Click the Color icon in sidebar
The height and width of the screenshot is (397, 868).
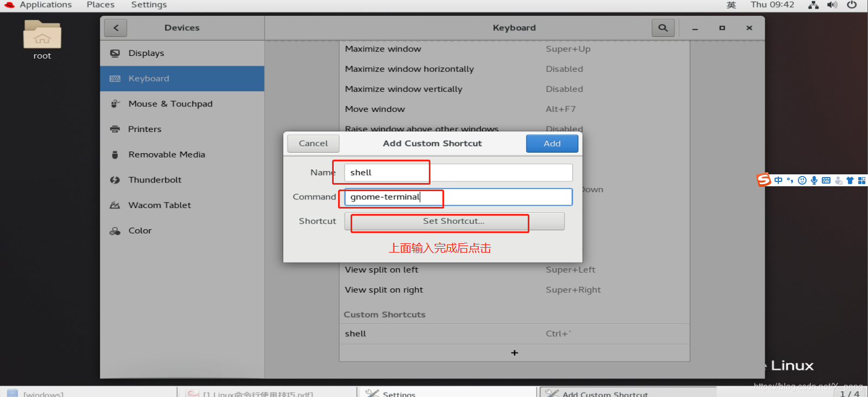(115, 231)
